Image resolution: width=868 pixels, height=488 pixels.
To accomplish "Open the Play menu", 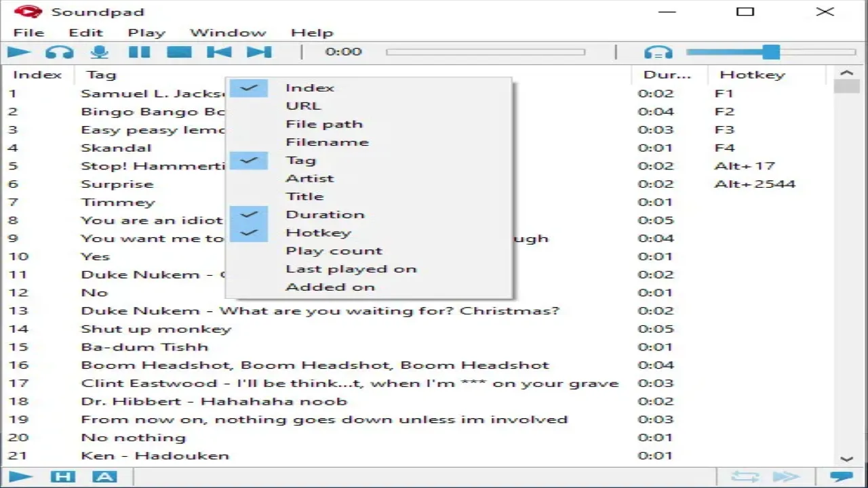I will pyautogui.click(x=146, y=32).
